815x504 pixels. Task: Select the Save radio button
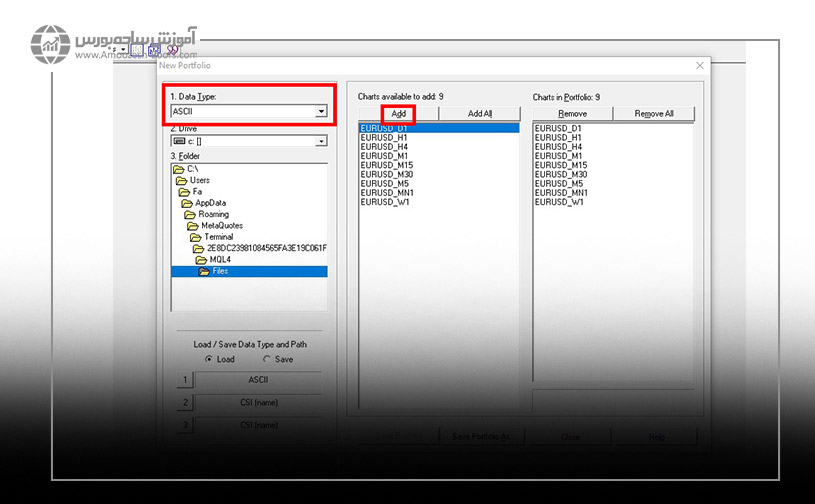[x=267, y=359]
